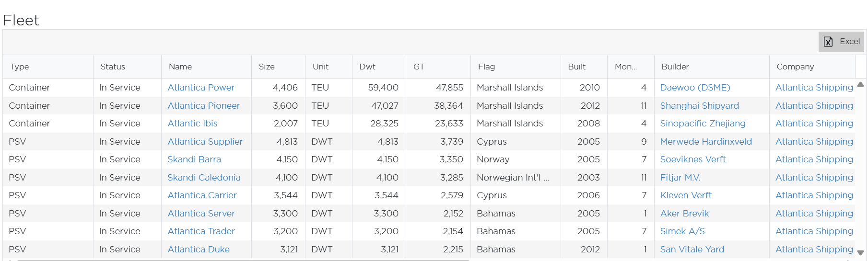Select the 3,350 GT cell
The height and width of the screenshot is (261, 868).
438,159
